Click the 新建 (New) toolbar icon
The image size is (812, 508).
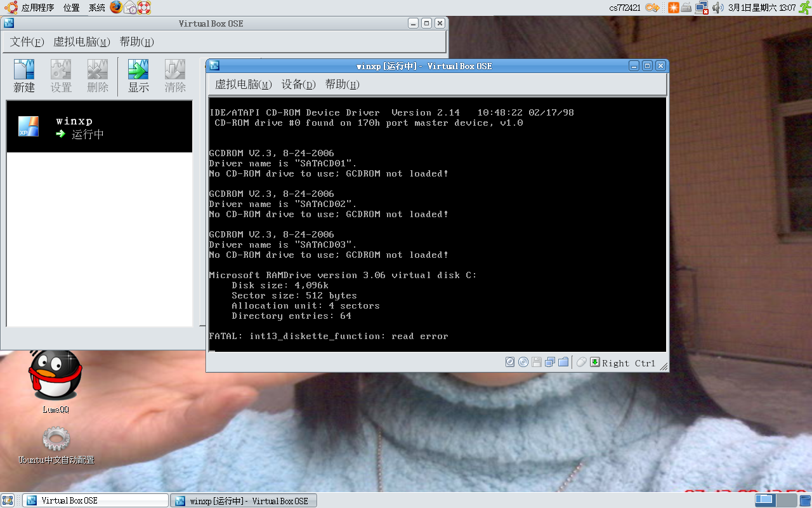click(24, 76)
